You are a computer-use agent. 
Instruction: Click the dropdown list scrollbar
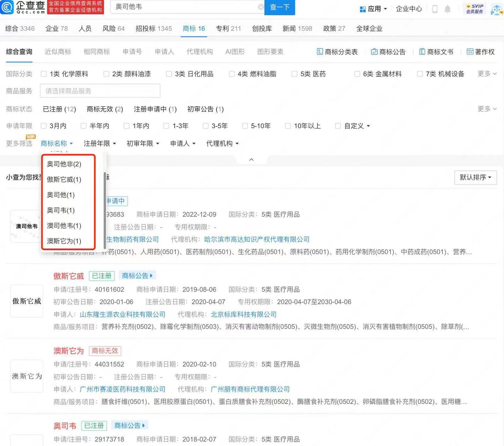coord(105,210)
